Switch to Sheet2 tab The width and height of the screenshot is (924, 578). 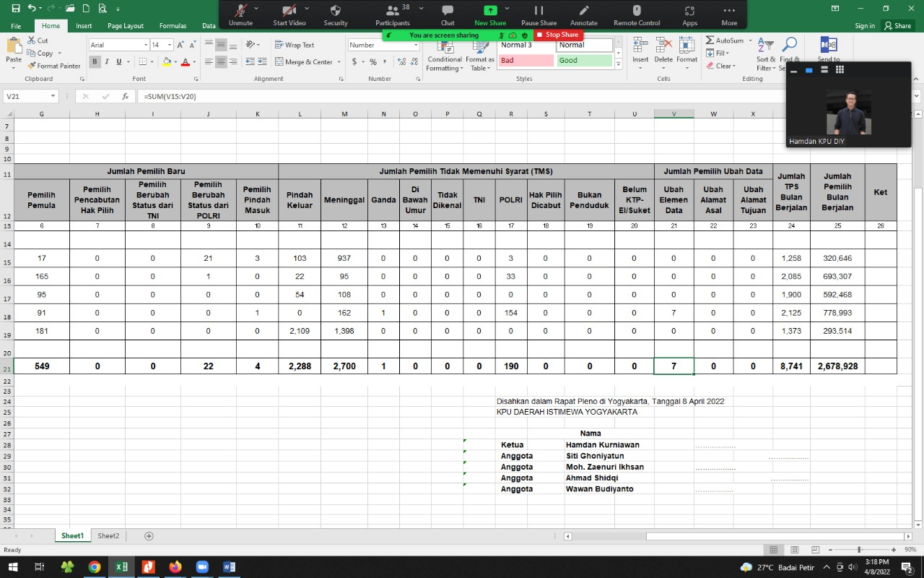108,536
